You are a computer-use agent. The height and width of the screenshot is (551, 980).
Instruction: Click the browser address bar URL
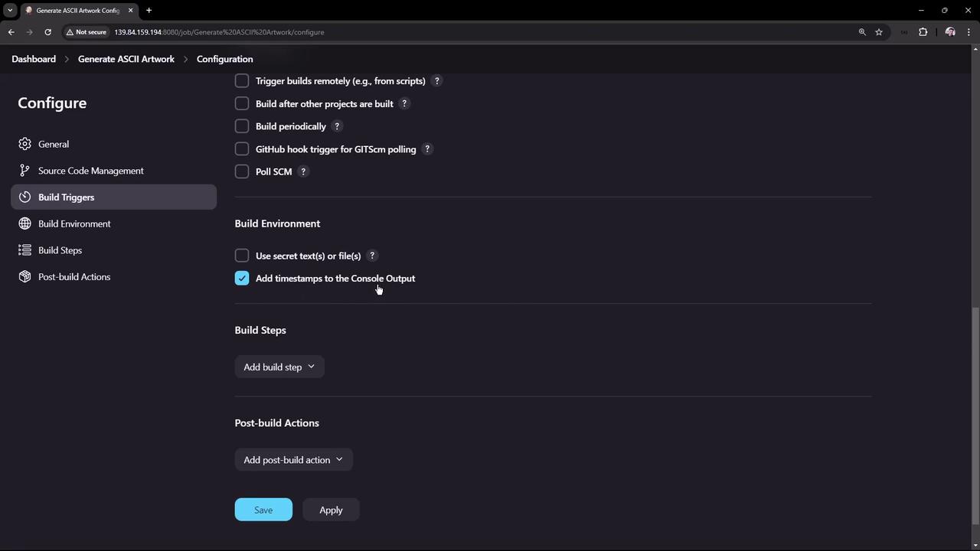click(x=219, y=32)
